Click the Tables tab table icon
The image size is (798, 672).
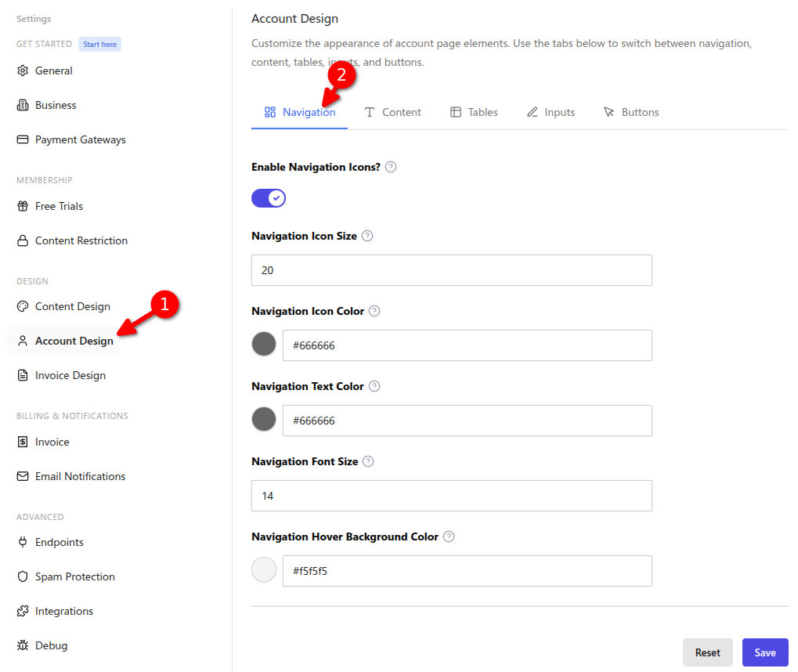click(x=456, y=112)
